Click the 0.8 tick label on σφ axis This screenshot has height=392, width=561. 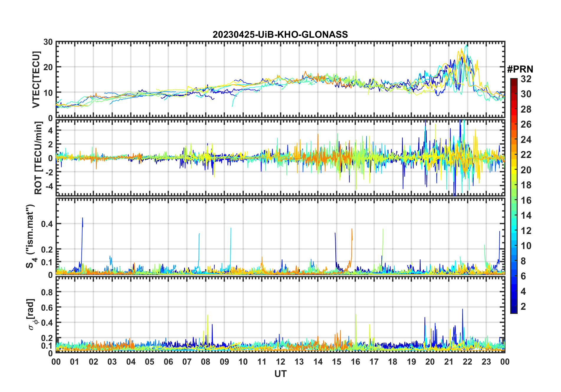[47, 292]
